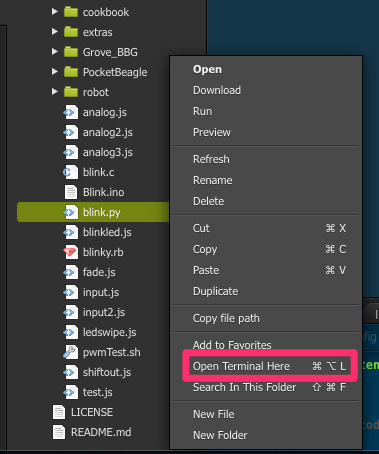
Task: Choose Copy file path menu entry
Action: click(x=266, y=318)
